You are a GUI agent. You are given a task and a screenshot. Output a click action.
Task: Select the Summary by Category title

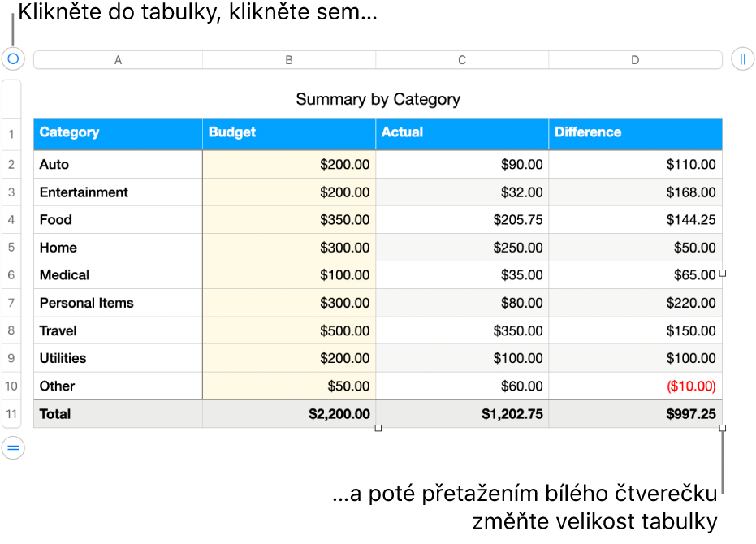coord(378,99)
